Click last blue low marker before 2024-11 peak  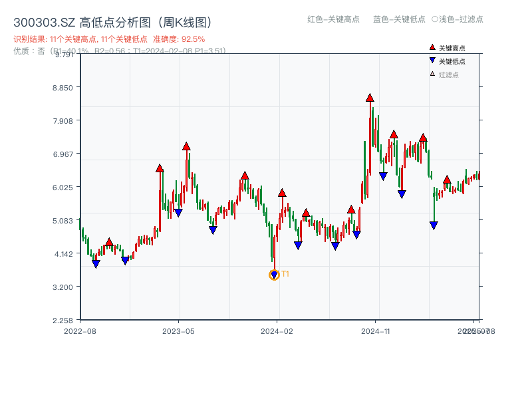point(356,235)
